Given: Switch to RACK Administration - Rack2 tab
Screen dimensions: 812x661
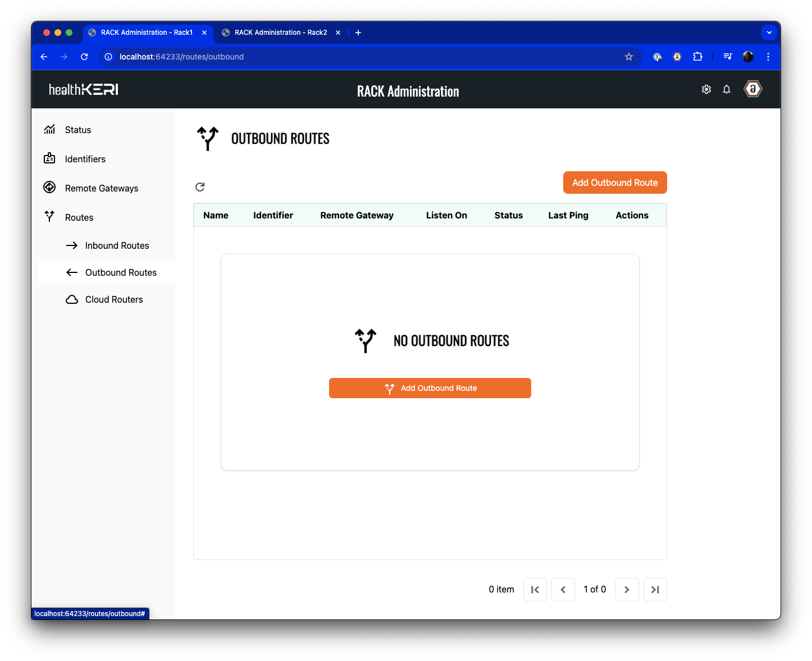Looking at the screenshot, I should pyautogui.click(x=281, y=33).
